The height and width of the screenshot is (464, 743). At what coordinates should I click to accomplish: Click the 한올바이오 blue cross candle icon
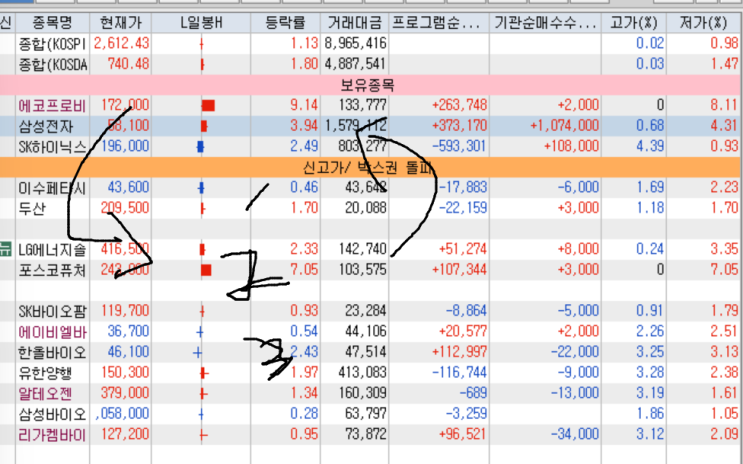click(x=197, y=353)
